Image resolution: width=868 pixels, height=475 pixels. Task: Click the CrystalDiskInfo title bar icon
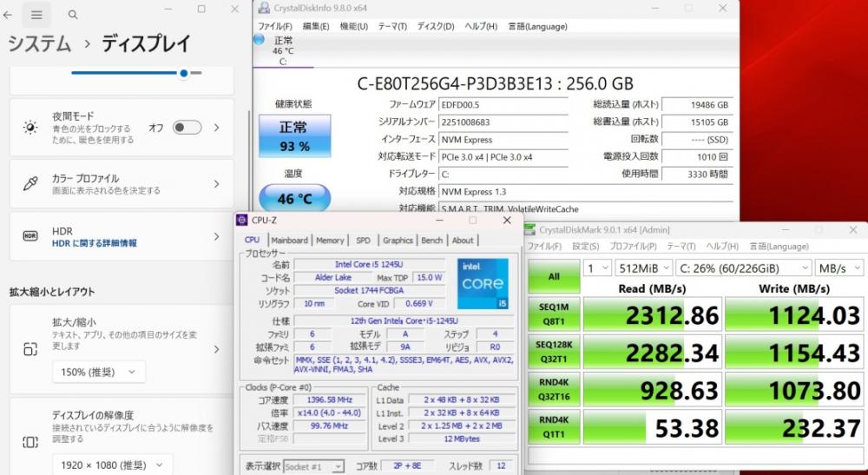click(x=264, y=8)
